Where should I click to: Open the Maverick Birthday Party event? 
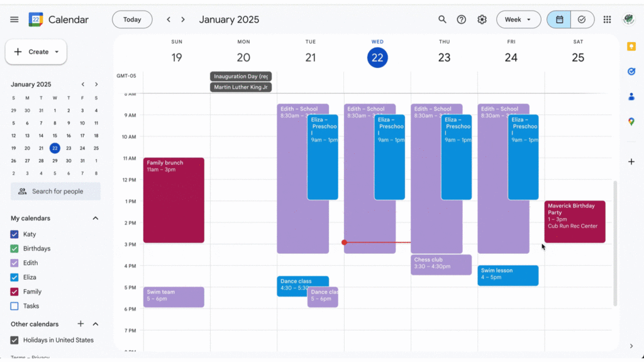[x=574, y=220]
